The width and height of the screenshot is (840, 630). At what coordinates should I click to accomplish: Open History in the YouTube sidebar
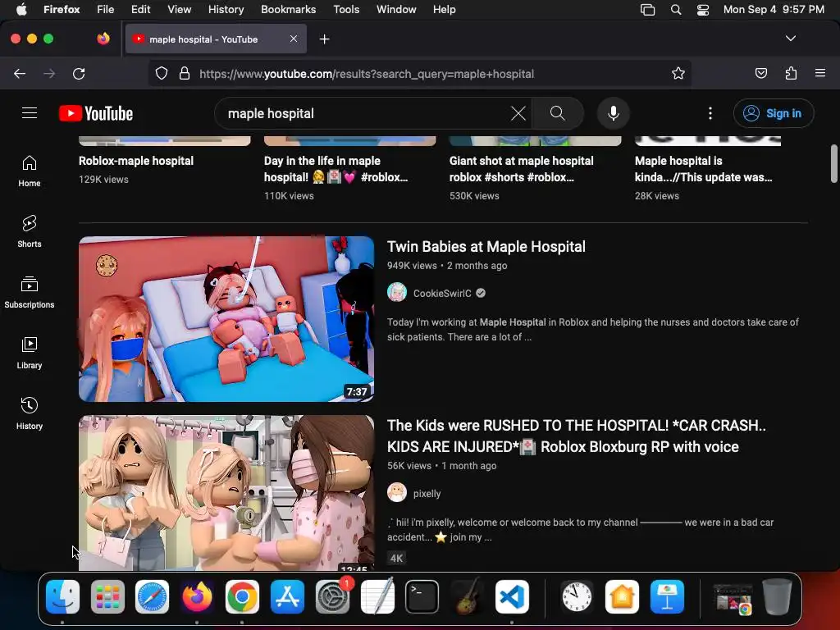(x=30, y=413)
